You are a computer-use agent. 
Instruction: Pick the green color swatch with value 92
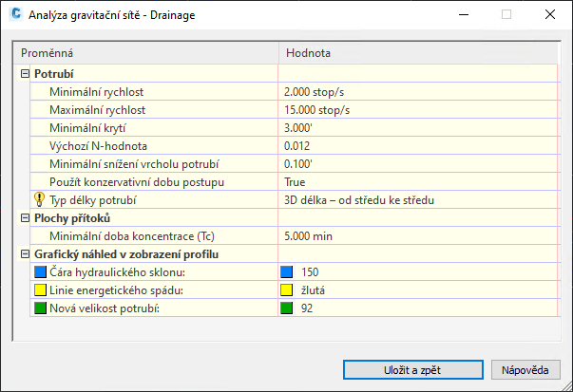click(287, 308)
